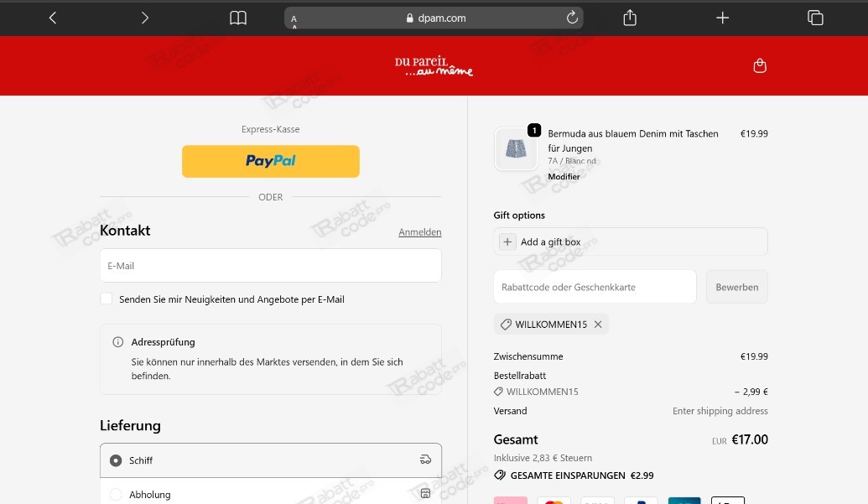Click the PayPal payment method icon at bottom

(x=641, y=501)
